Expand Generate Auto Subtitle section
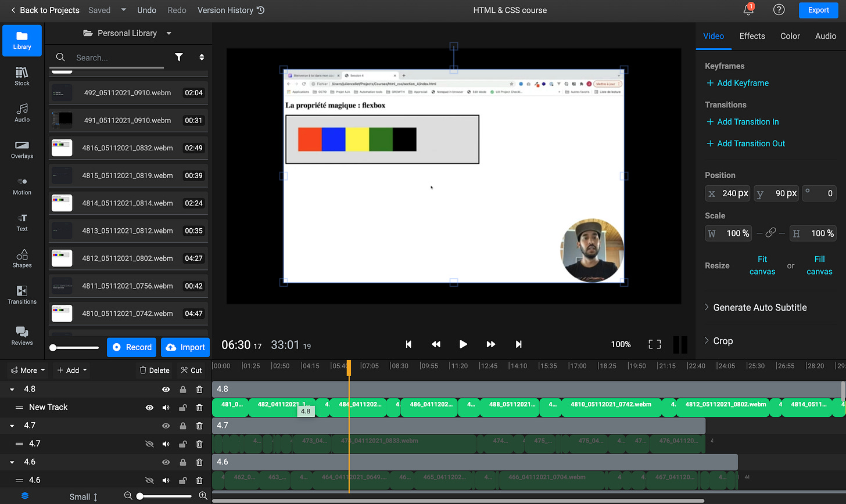 [x=755, y=307]
